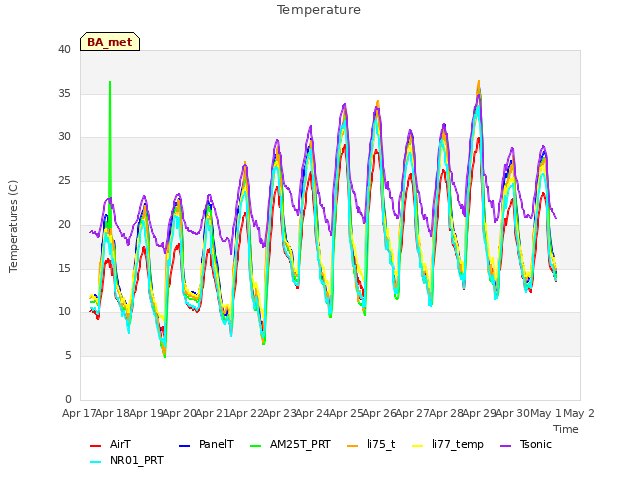This screenshot has width=640, height=480.
Task: Click the 25 y-axis tick label
Action: (64, 180)
